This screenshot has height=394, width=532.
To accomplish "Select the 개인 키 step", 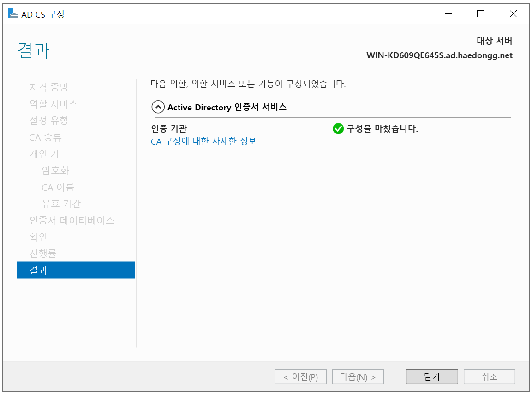I will pyautogui.click(x=44, y=154).
